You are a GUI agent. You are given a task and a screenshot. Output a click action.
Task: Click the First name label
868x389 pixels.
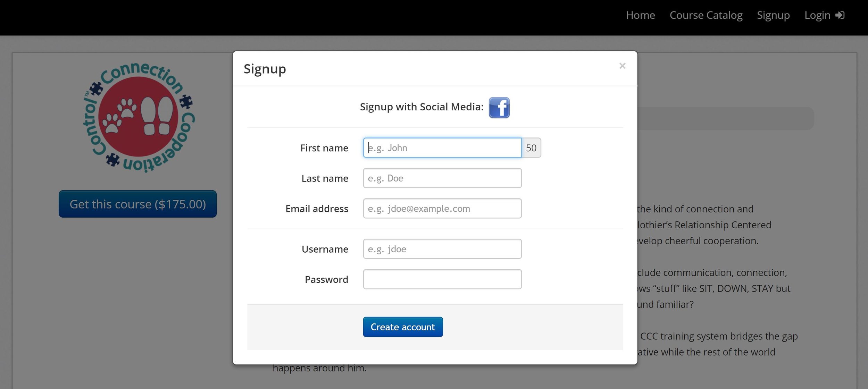point(324,148)
